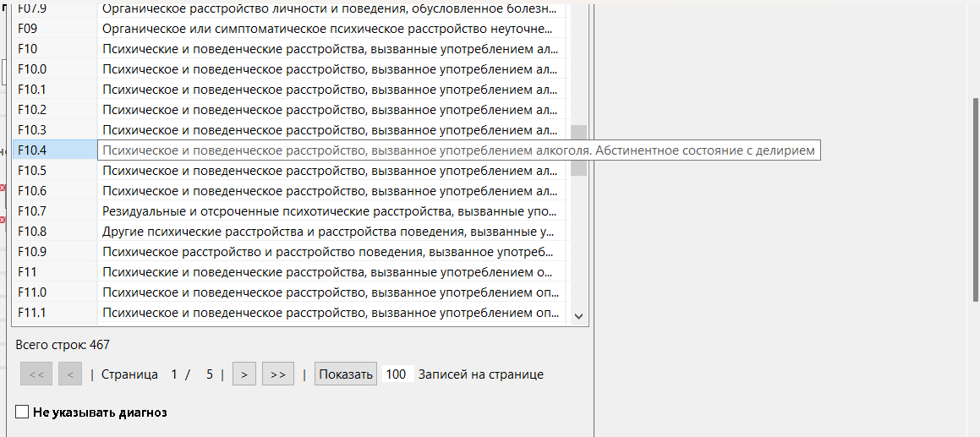Click the description starting with Резидуальные и отсроченные
Screen dimensions: 980x437
tap(331, 211)
